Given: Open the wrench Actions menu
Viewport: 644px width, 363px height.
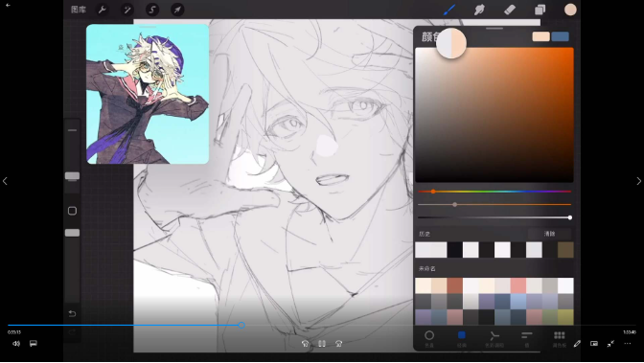Looking at the screenshot, I should pos(103,10).
